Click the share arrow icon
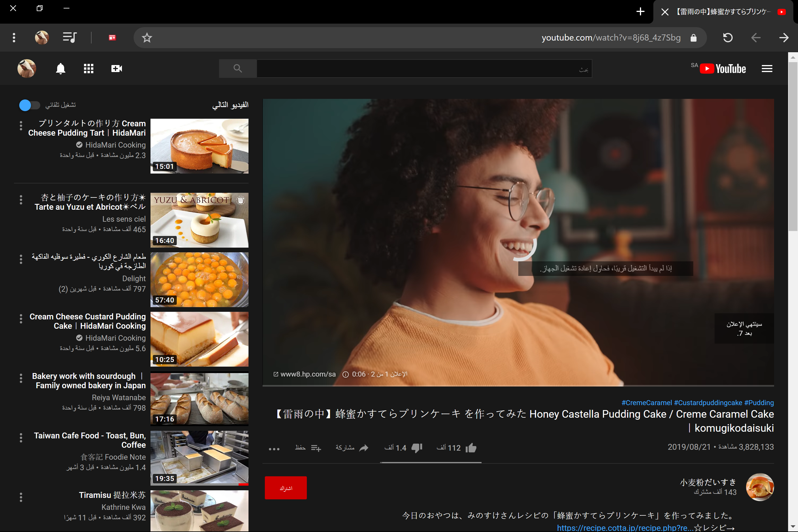The height and width of the screenshot is (532, 798). 364,448
